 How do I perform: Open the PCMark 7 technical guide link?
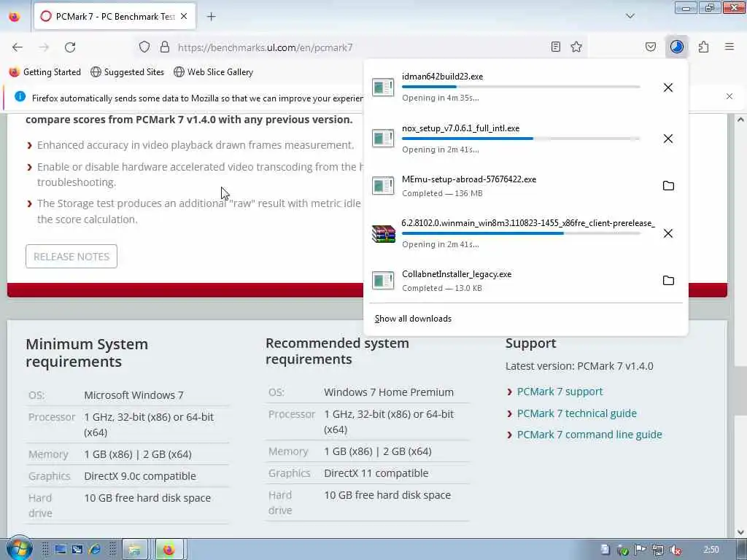coord(576,413)
